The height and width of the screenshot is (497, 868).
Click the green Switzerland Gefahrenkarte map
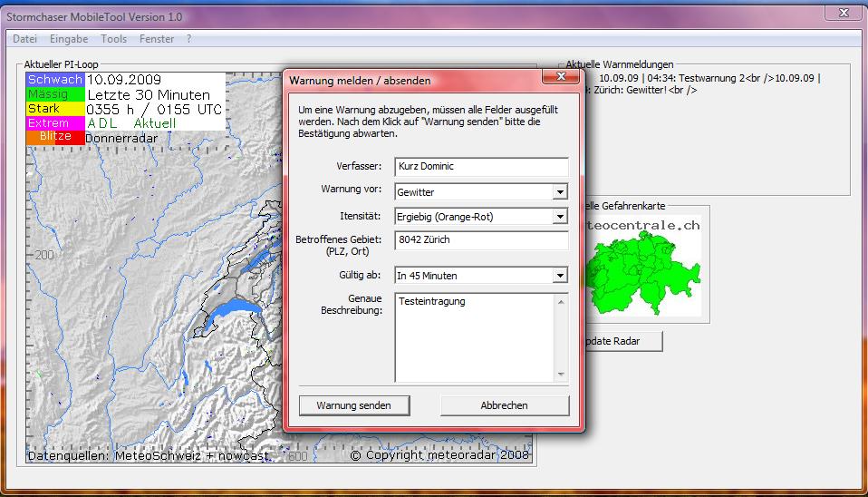pyautogui.click(x=642, y=273)
